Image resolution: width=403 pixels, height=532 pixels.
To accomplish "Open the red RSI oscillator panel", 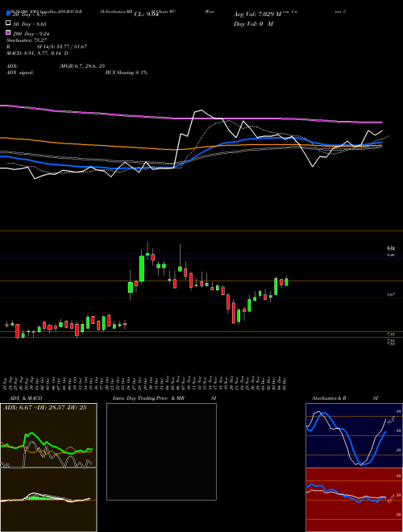I will 354,500.
